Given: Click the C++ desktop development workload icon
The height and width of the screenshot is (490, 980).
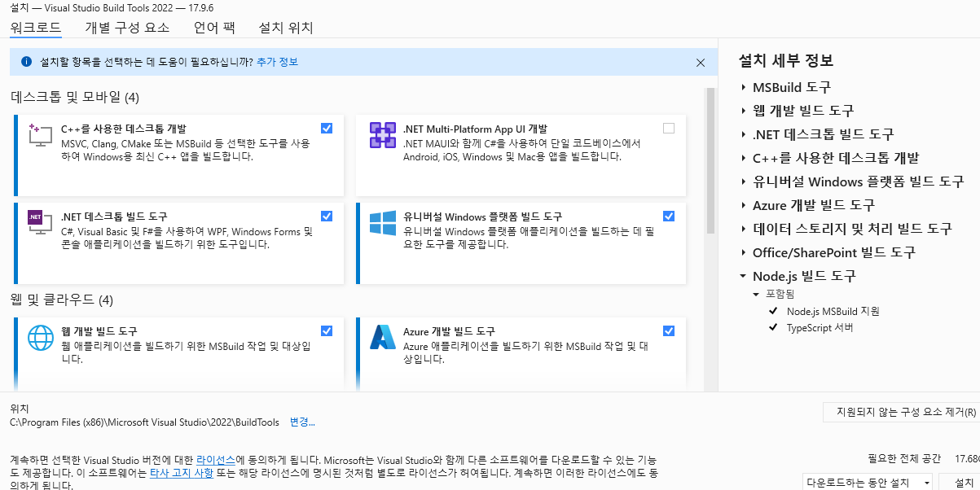Looking at the screenshot, I should (x=40, y=135).
